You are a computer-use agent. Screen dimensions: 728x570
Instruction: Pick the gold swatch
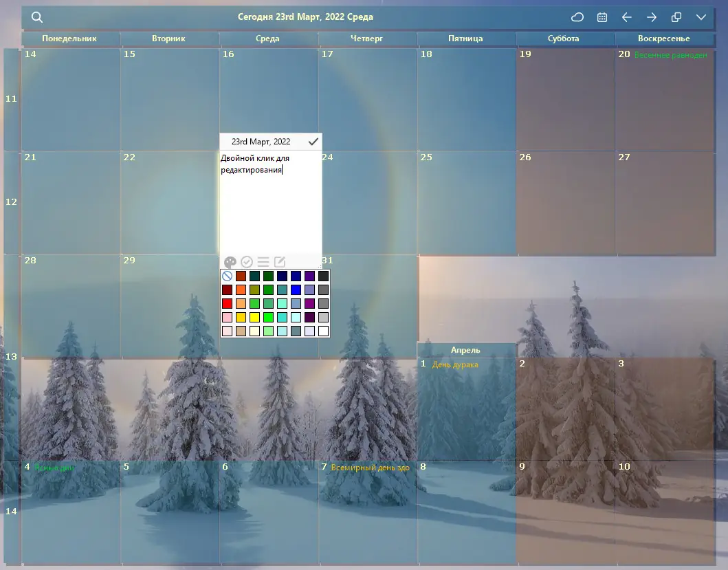point(241,317)
